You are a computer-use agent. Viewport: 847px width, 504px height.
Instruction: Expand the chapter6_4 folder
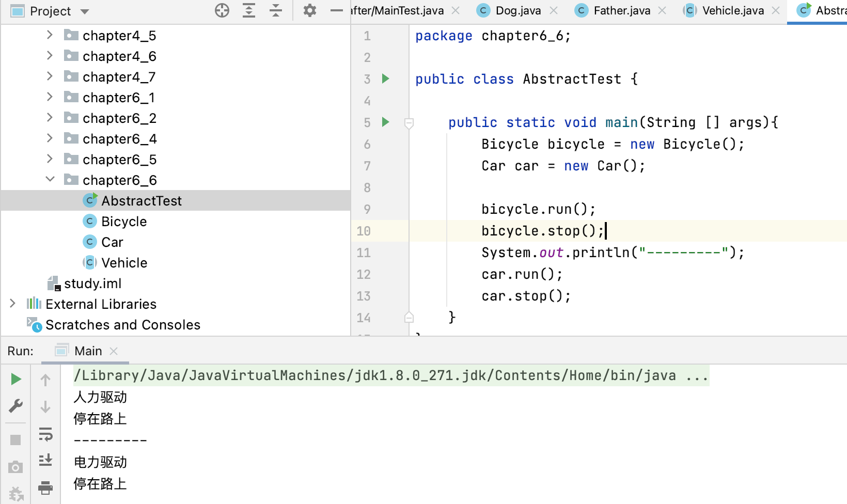(x=50, y=138)
